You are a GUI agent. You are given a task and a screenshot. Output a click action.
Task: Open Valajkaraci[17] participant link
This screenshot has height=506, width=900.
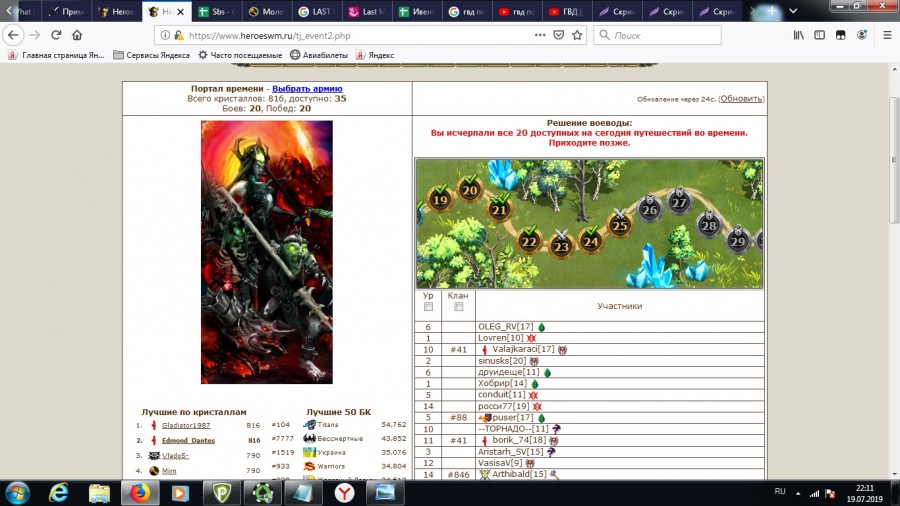(x=523, y=349)
